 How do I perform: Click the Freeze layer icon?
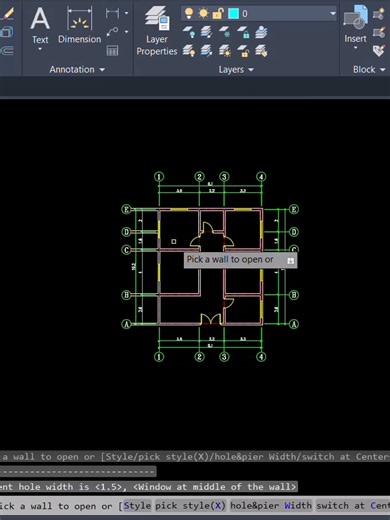(225, 32)
